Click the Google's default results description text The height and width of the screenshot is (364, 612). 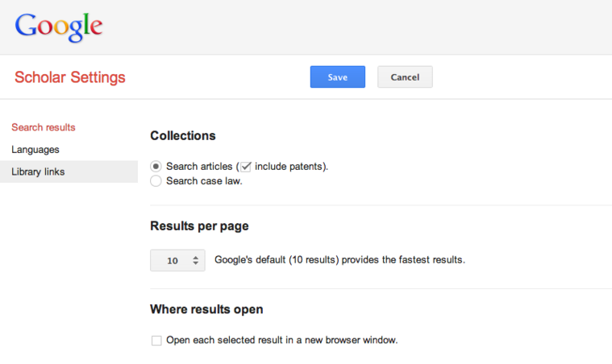339,260
